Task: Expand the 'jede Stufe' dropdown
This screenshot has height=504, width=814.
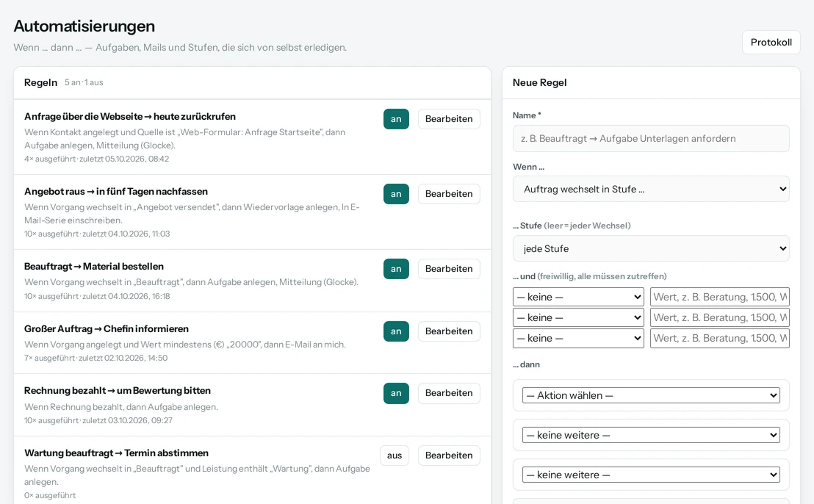Action: pyautogui.click(x=651, y=248)
